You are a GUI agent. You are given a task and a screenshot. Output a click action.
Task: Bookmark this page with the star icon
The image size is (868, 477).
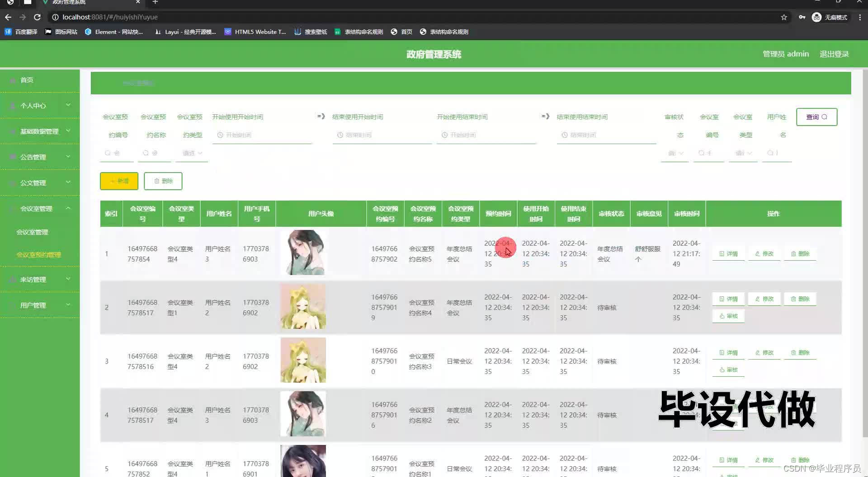(x=784, y=17)
